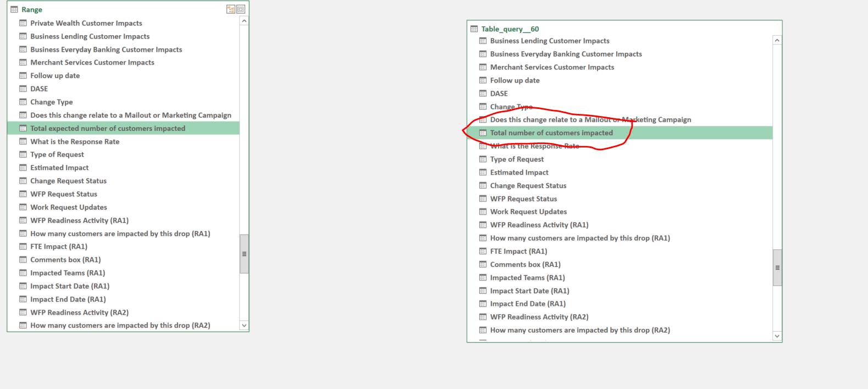Click the scroll down arrow in Range table
The image size is (868, 389).
pos(244,325)
